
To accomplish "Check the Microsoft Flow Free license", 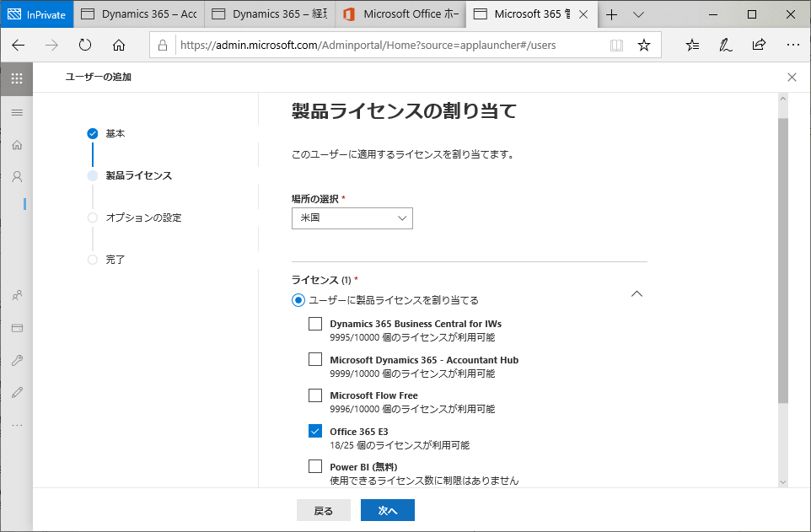I will tap(315, 395).
